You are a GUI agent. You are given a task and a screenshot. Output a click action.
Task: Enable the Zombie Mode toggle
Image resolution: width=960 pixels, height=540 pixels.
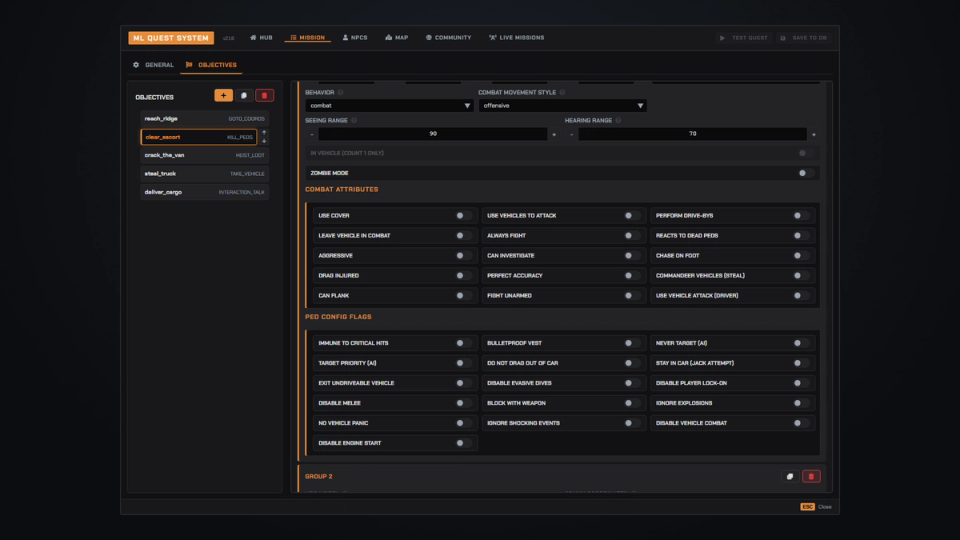point(806,173)
